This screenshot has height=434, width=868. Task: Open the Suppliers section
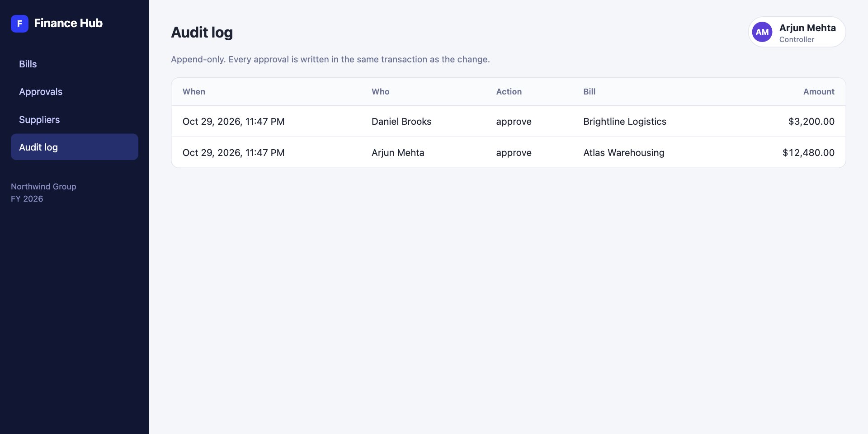tap(75, 120)
